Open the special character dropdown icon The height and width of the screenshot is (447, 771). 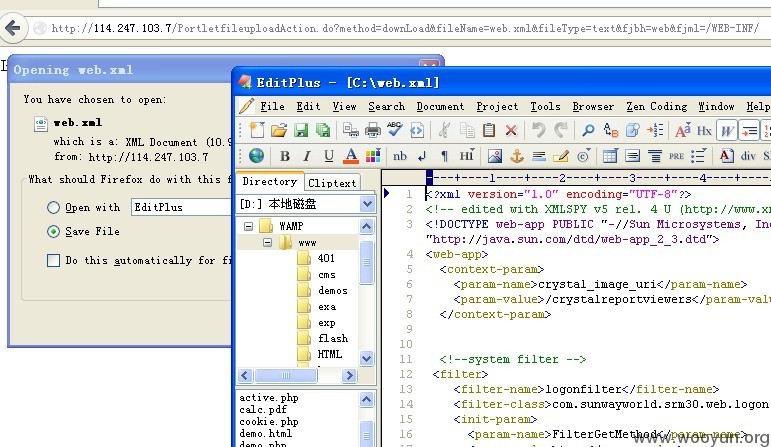583,156
